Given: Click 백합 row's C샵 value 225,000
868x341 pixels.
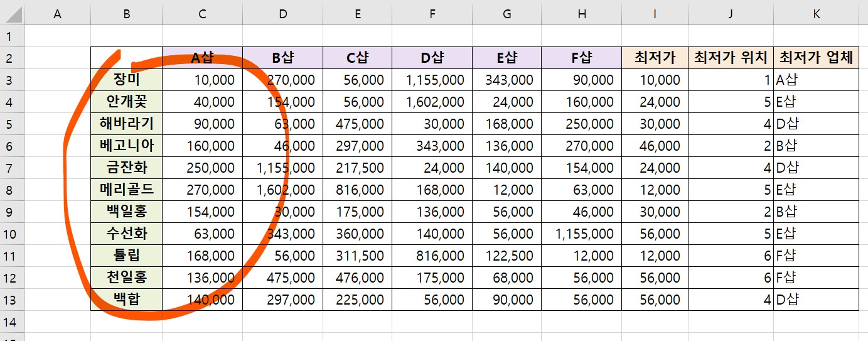Looking at the screenshot, I should 357,300.
